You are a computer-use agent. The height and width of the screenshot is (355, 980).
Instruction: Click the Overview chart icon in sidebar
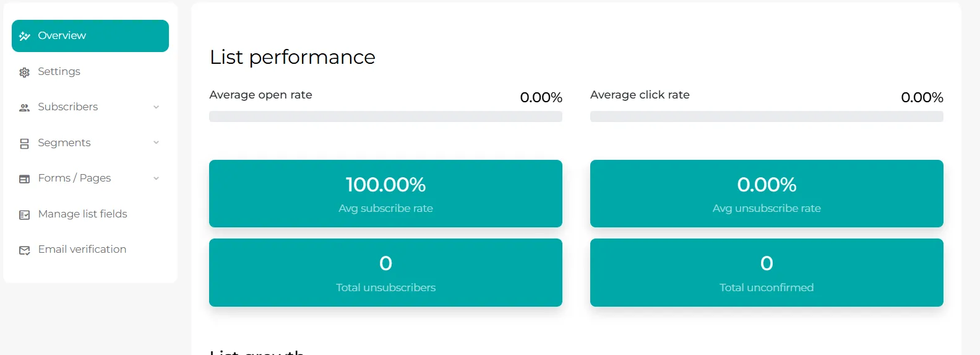[25, 36]
